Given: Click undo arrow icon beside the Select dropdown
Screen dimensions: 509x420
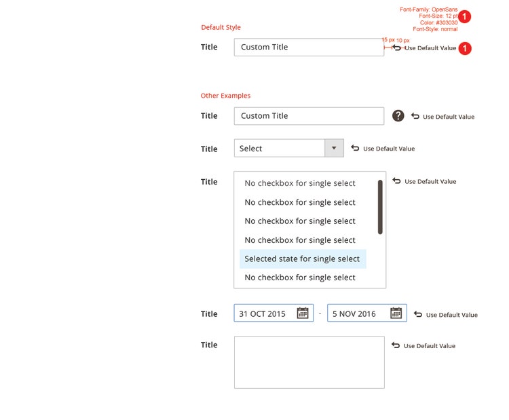Looking at the screenshot, I should [x=355, y=148].
